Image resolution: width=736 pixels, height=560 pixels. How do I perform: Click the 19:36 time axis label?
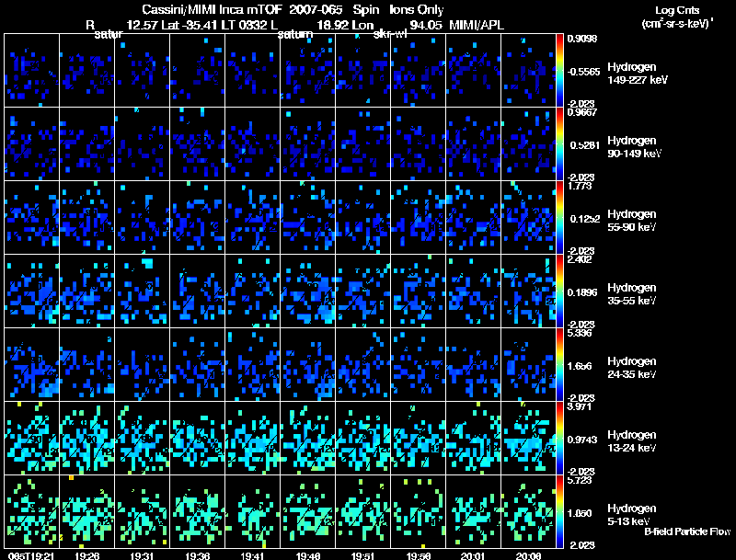click(197, 556)
